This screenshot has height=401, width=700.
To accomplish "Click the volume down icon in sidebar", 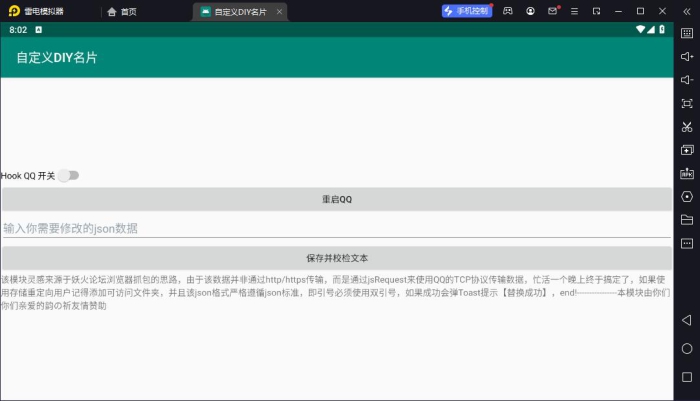I will coord(687,80).
